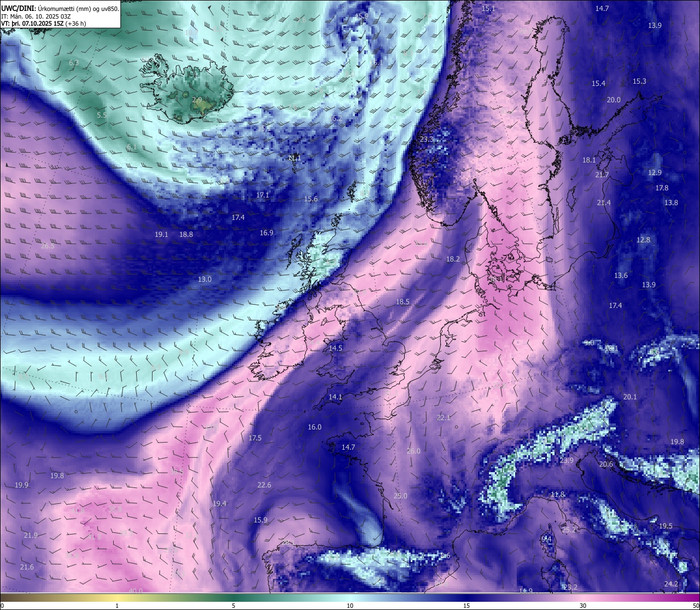Click the 20.0 value near Finland

(614, 100)
